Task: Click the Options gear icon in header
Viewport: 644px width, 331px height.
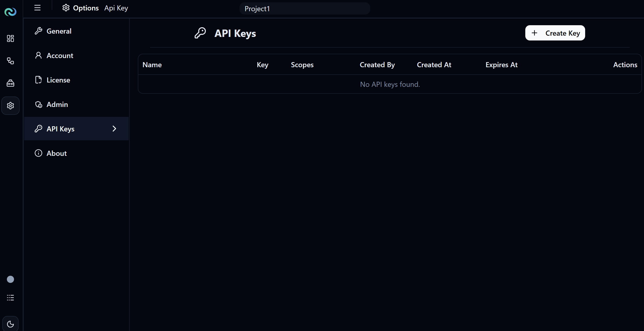Action: tap(66, 8)
